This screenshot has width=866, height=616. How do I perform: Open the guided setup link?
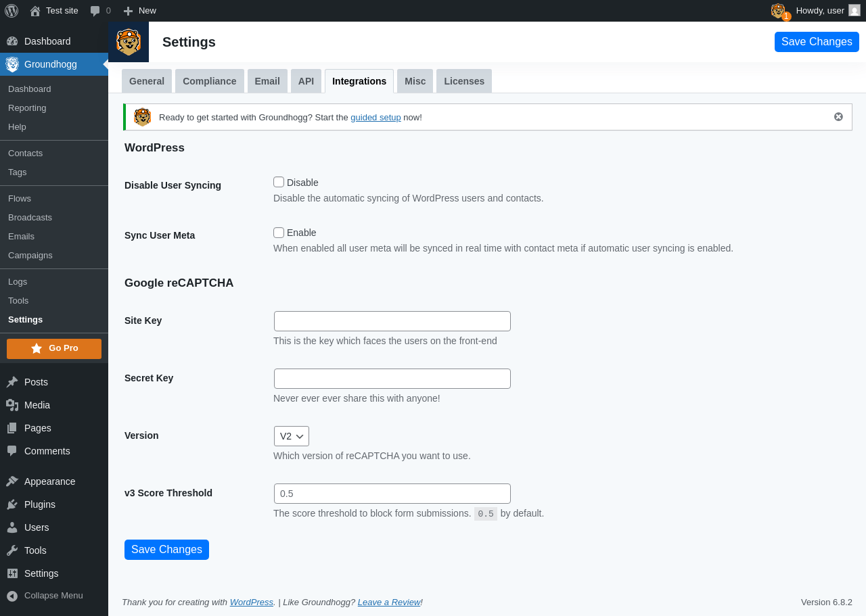(375, 117)
